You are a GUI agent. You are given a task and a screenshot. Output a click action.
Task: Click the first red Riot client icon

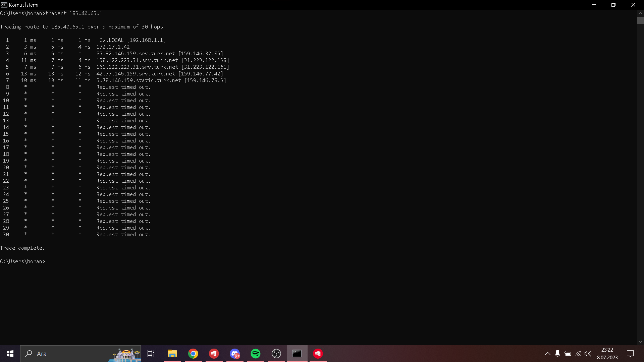pyautogui.click(x=214, y=354)
